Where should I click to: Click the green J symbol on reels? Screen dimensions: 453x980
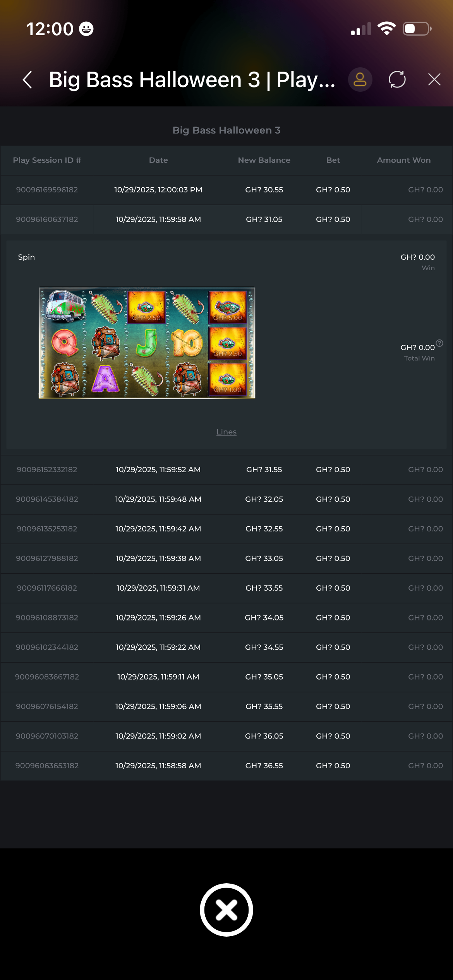tap(147, 343)
